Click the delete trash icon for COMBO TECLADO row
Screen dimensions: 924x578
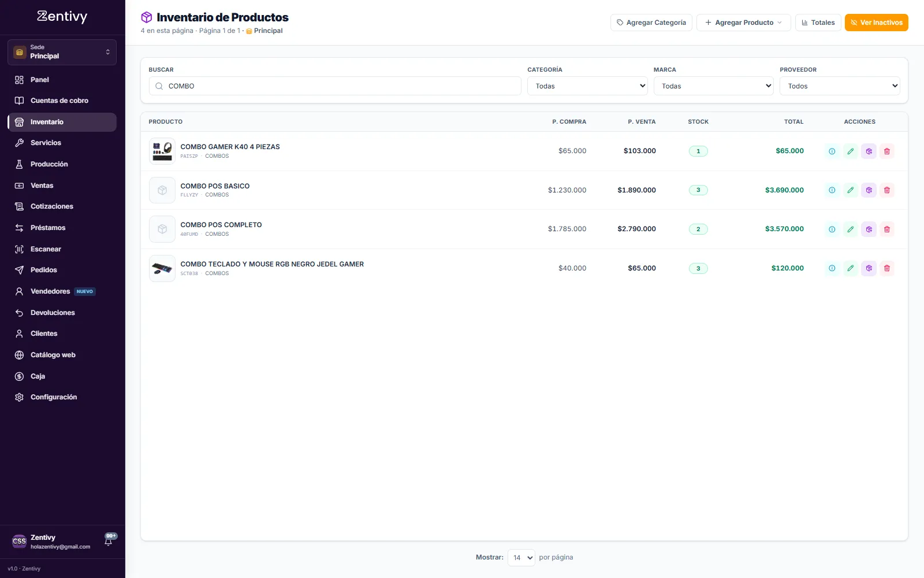click(x=887, y=268)
